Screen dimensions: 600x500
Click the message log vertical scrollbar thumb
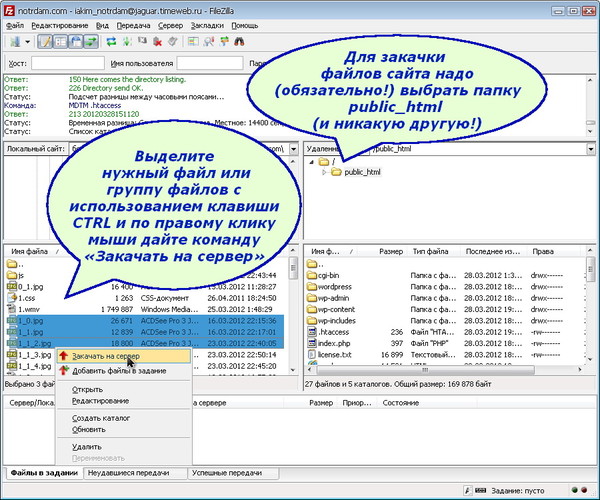coord(591,123)
